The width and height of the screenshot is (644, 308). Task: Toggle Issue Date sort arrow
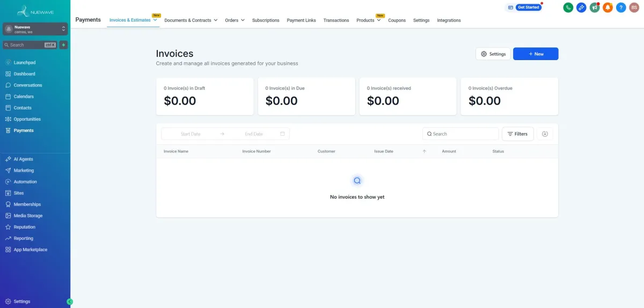coord(425,151)
